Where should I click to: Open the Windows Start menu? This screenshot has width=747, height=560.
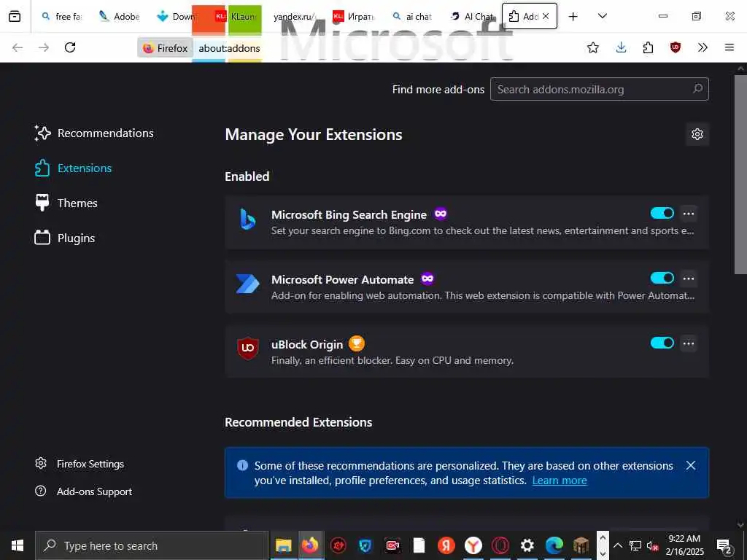(x=18, y=545)
